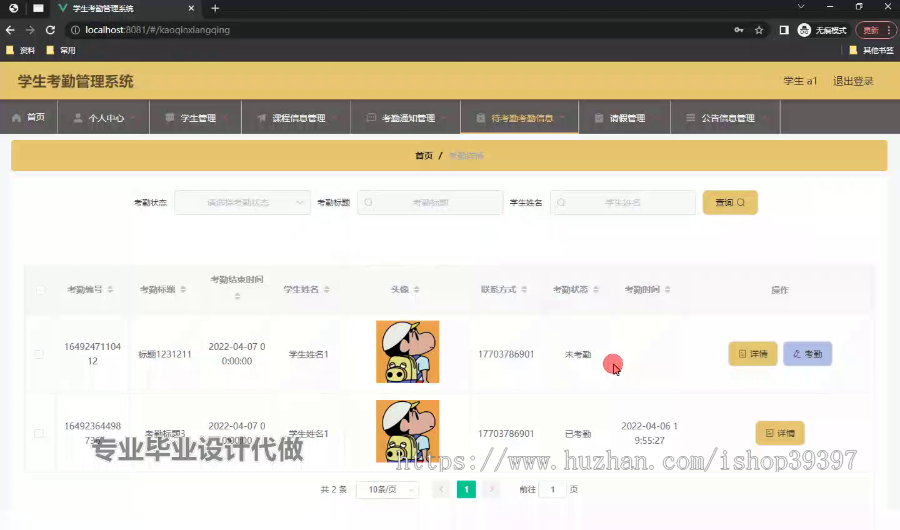Click the 前往 page number input
Viewport: 900px width, 530px height.
(x=553, y=490)
